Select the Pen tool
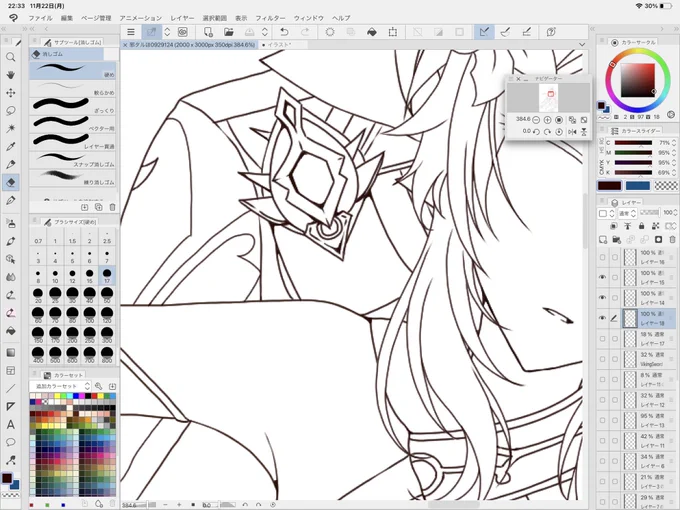This screenshot has height=510, width=680. click(11, 164)
